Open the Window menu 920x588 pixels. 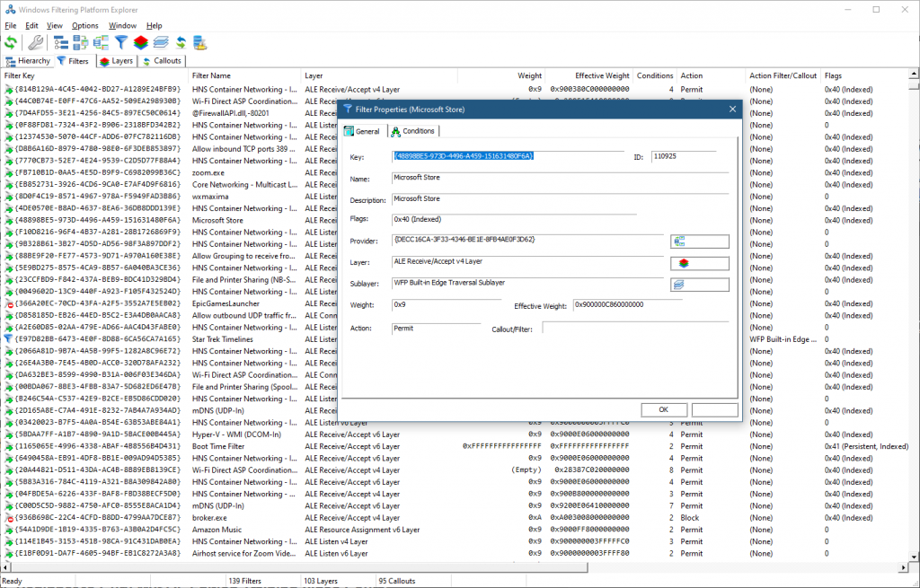click(122, 26)
